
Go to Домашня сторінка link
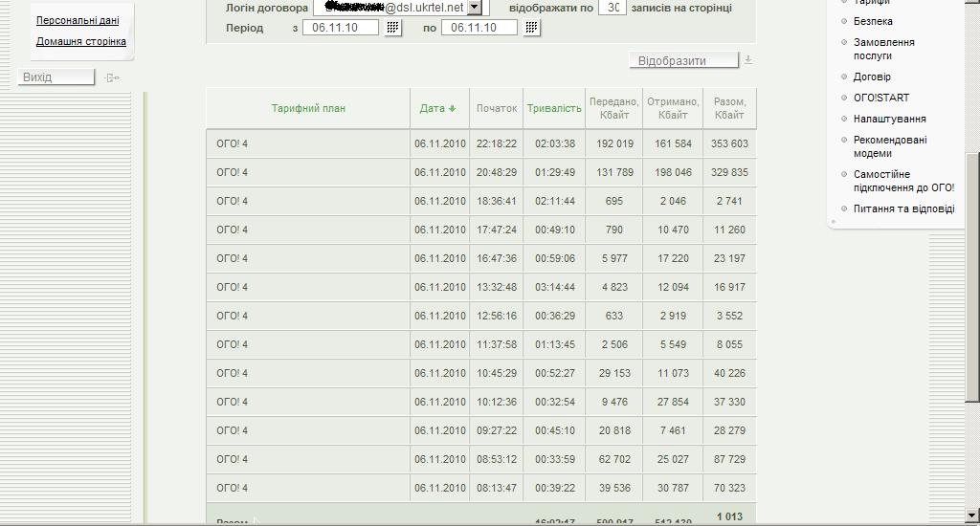tap(81, 41)
